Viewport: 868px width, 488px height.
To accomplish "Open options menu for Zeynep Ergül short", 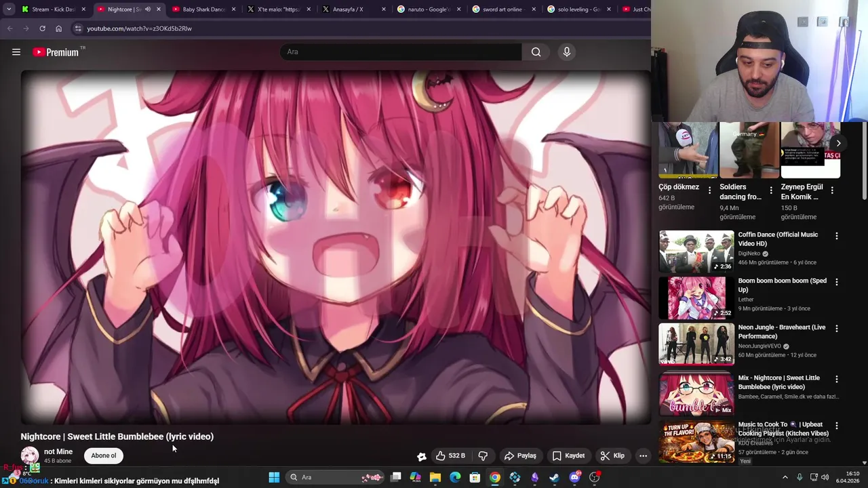I will pos(832,190).
